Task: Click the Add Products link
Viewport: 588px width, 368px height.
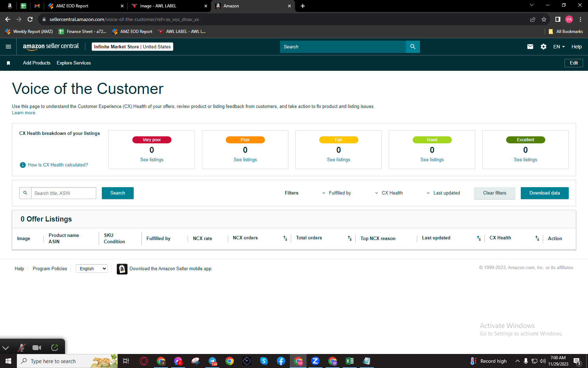Action: [x=37, y=63]
